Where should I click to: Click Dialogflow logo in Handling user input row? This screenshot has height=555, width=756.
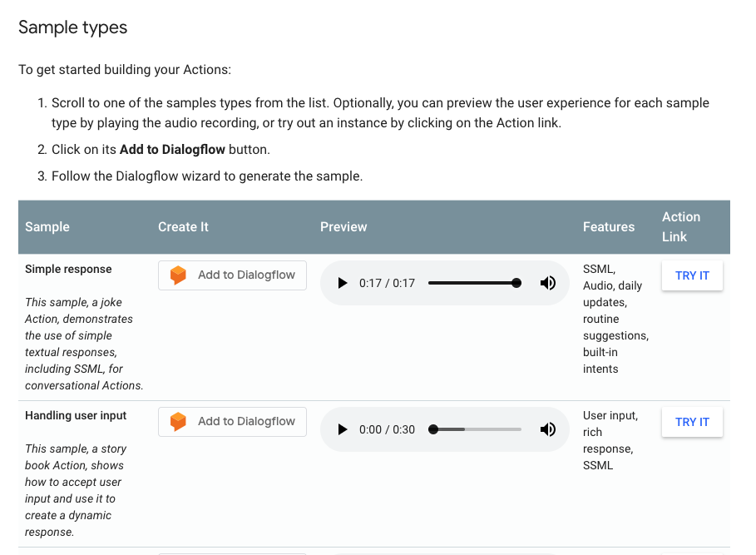(178, 422)
